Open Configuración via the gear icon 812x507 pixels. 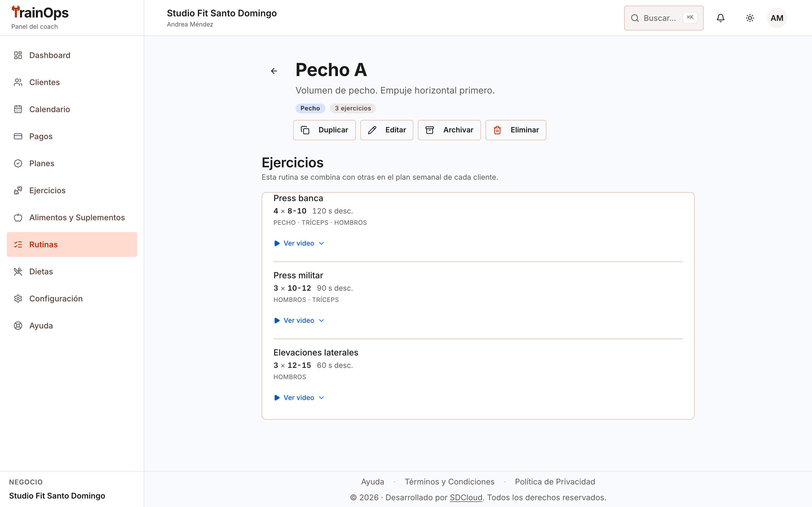tap(18, 299)
